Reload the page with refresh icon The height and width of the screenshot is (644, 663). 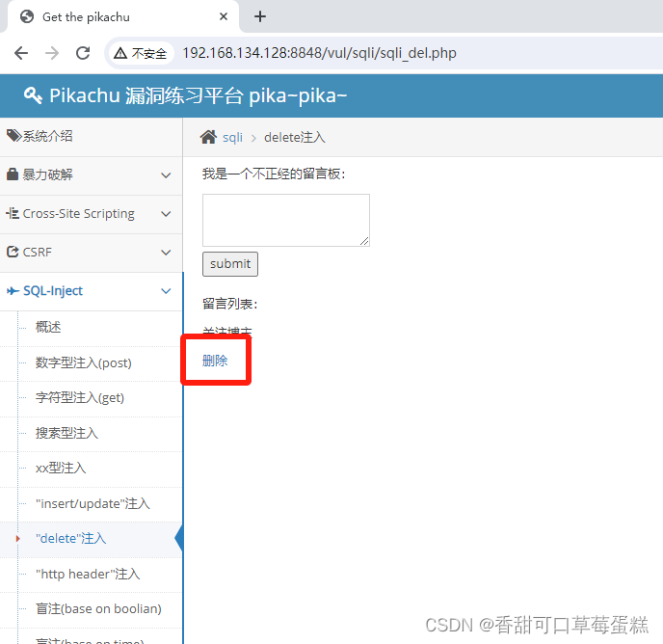coord(83,53)
